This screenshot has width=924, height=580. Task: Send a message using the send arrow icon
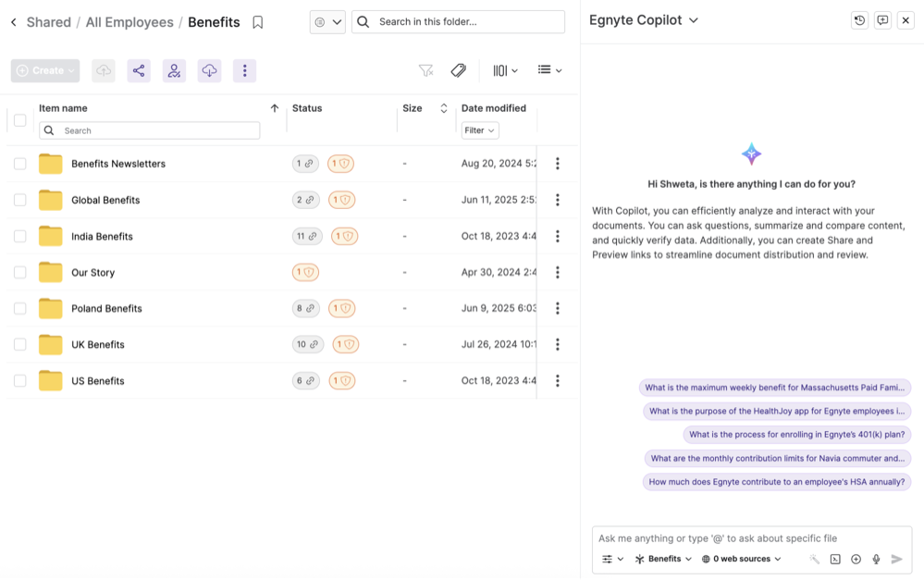coord(897,559)
